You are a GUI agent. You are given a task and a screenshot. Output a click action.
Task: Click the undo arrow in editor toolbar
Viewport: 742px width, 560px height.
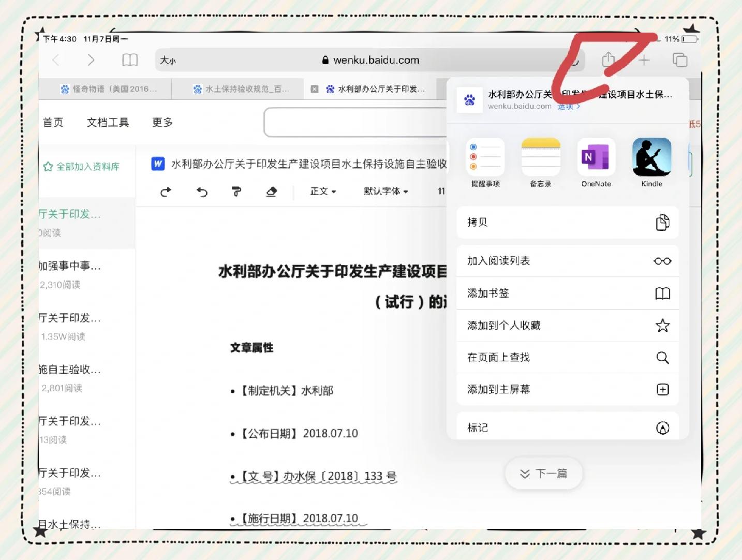202,192
